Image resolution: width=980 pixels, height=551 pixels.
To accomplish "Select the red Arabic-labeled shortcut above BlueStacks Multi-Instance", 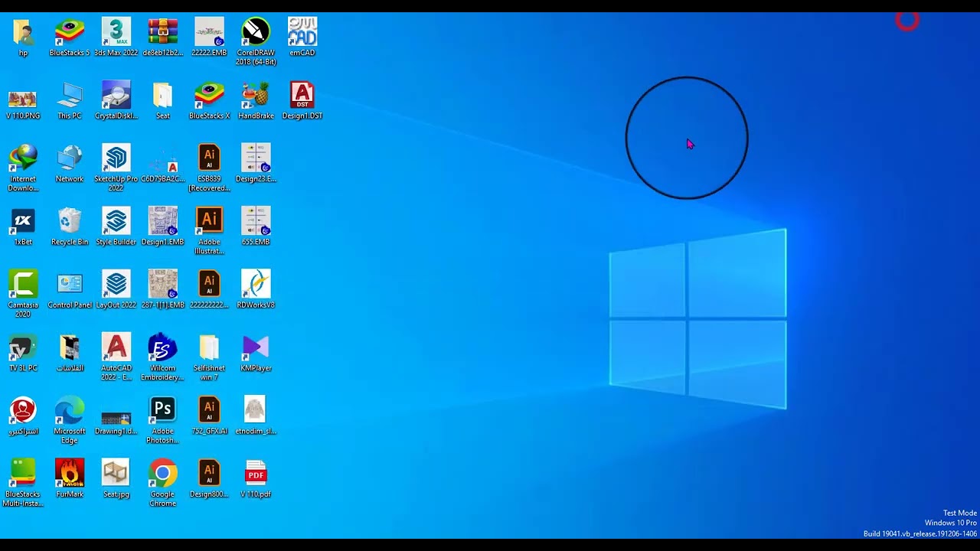I will tap(23, 410).
